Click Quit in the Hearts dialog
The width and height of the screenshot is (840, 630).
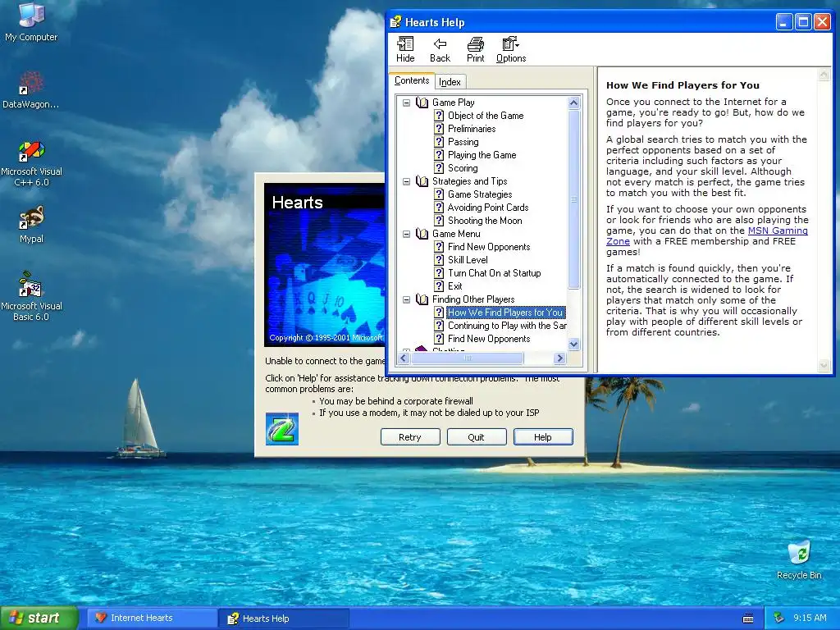click(476, 437)
